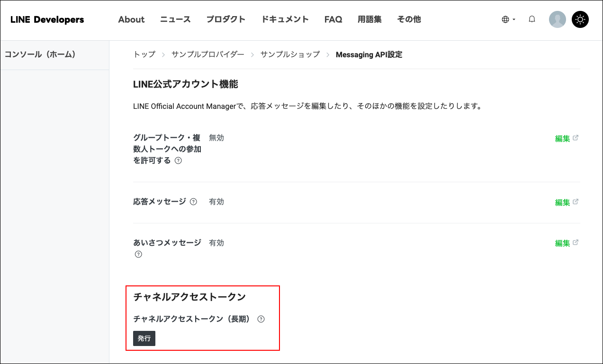The width and height of the screenshot is (603, 364).
Task: Click 編集 link for グループトーク row
Action: [x=562, y=139]
